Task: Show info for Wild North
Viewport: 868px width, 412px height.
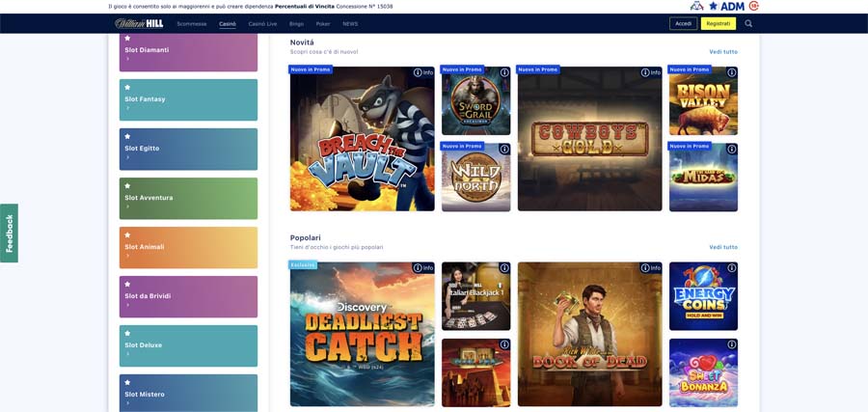Action: pyautogui.click(x=504, y=149)
